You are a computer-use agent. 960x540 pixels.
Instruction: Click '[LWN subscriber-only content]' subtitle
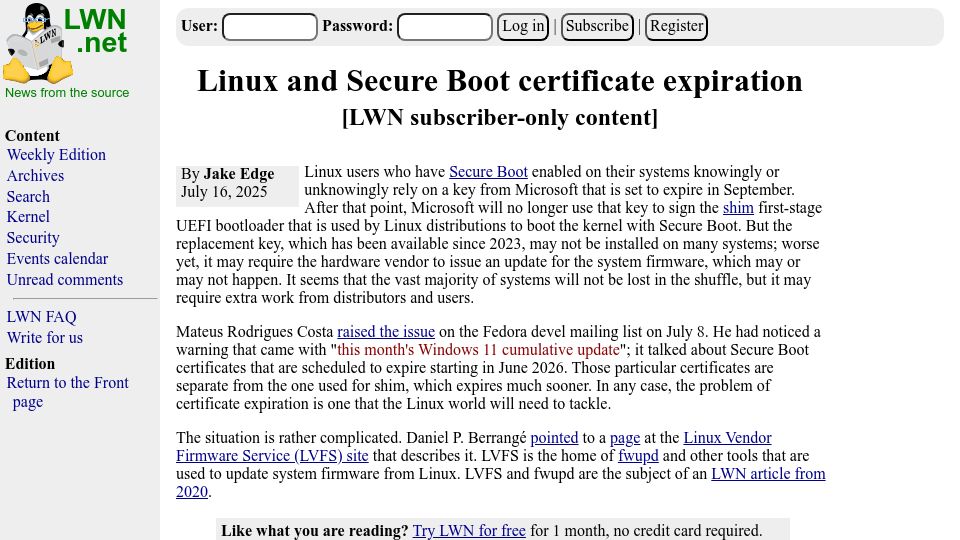pyautogui.click(x=500, y=118)
